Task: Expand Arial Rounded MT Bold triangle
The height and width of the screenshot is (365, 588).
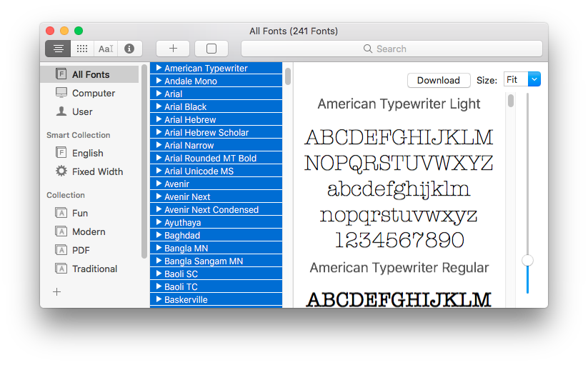Action: click(x=159, y=158)
